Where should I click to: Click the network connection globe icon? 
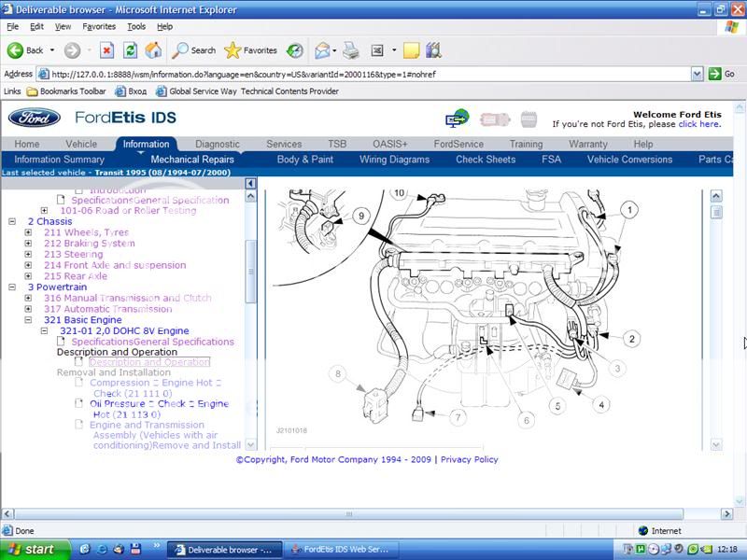[458, 119]
